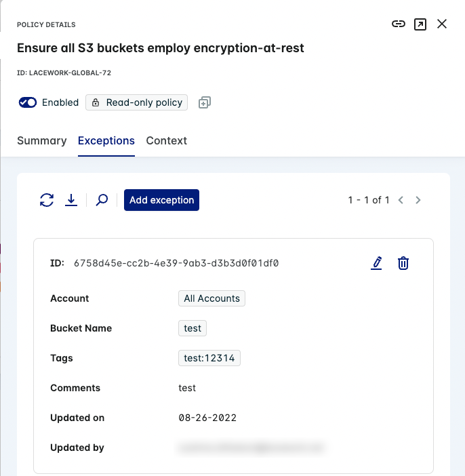Click the All Accounts chip

click(x=211, y=298)
